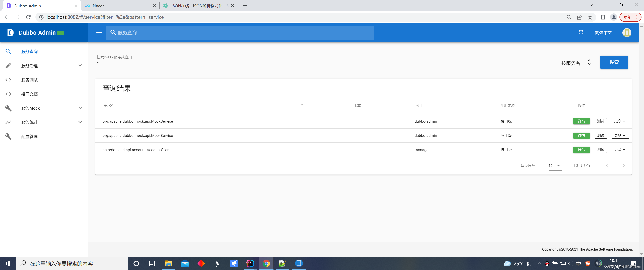Click the Dubbo Admin logo icon
This screenshot has width=644, height=270.
[x=10, y=33]
